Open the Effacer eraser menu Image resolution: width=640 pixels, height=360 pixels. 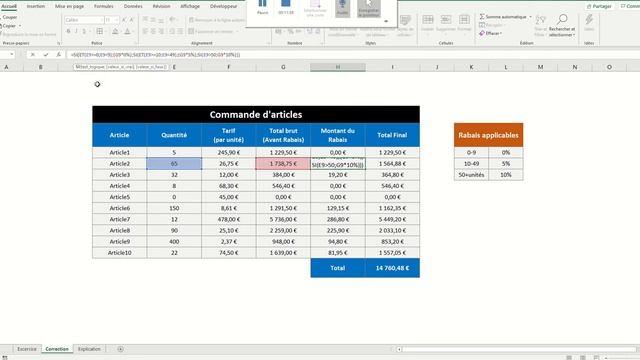click(x=490, y=33)
